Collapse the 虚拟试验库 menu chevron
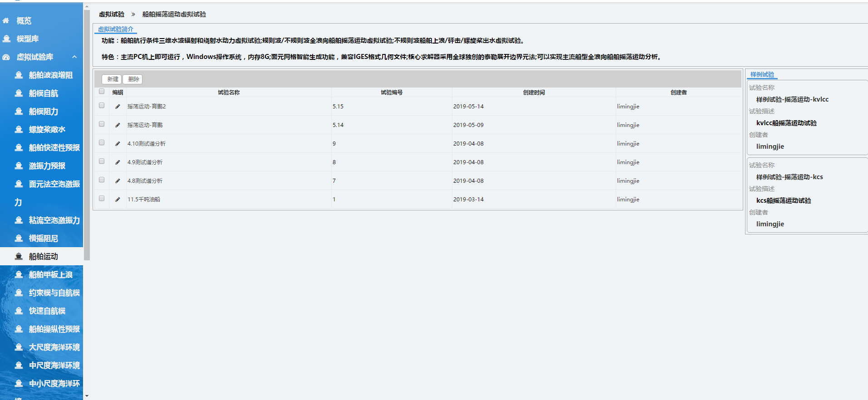The height and width of the screenshot is (400, 868). 74,57
